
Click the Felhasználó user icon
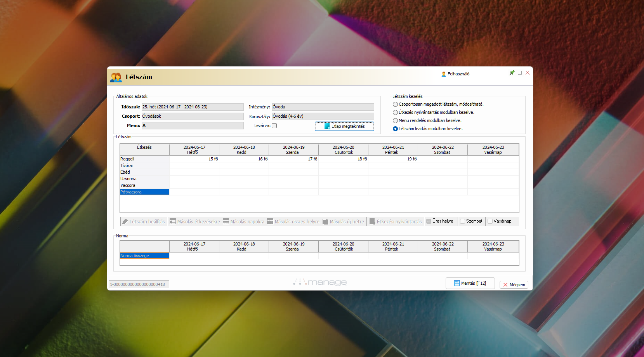click(x=443, y=74)
